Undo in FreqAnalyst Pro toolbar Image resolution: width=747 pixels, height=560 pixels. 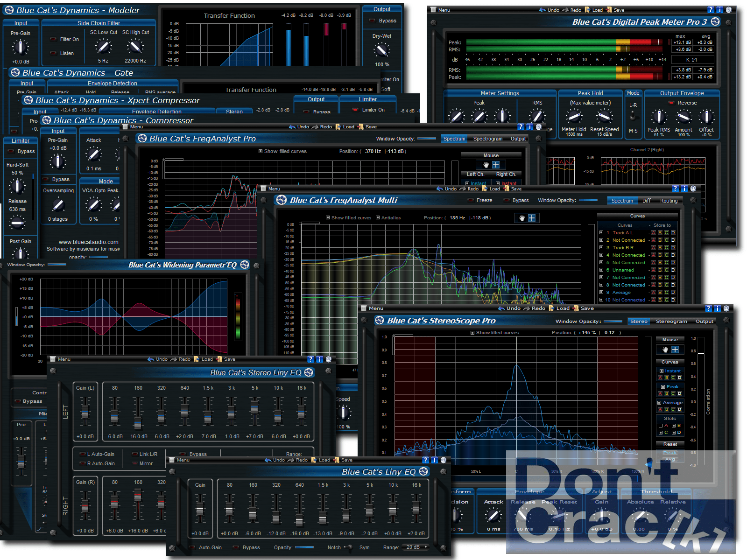pos(299,127)
